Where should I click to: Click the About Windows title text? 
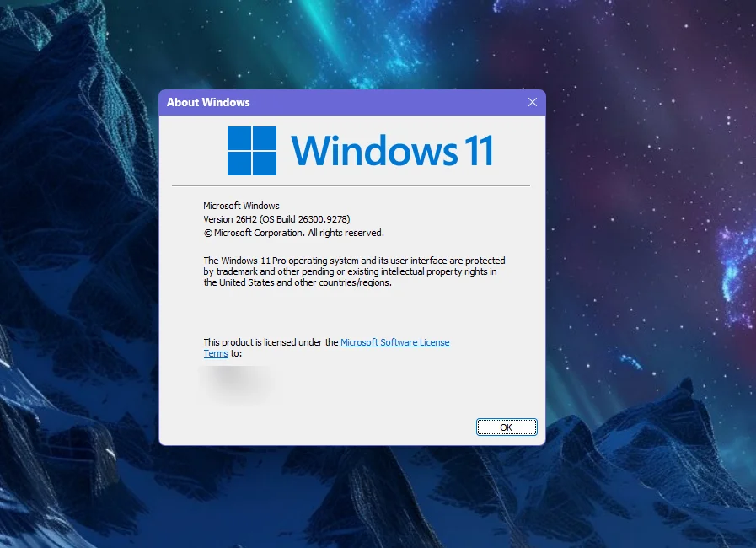[x=208, y=102]
